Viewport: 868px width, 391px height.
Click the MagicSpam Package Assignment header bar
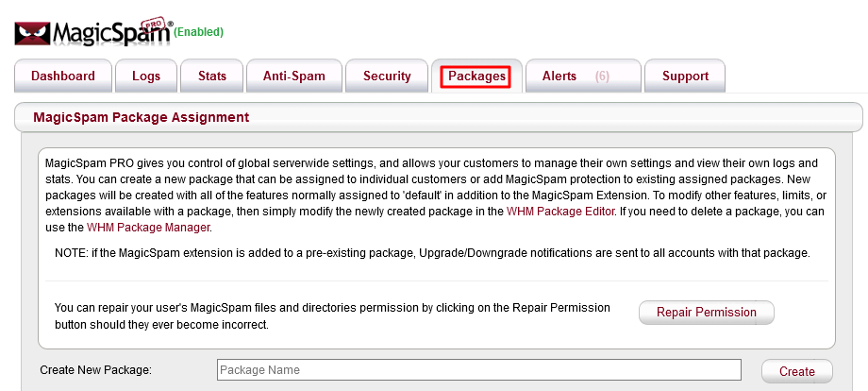click(x=440, y=118)
